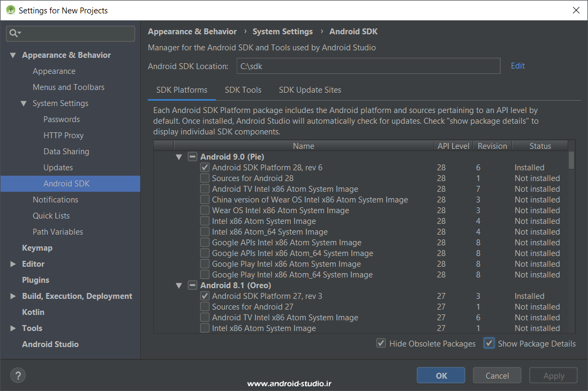This screenshot has width=588, height=391.
Task: Open Data Sharing settings
Action: click(x=66, y=152)
